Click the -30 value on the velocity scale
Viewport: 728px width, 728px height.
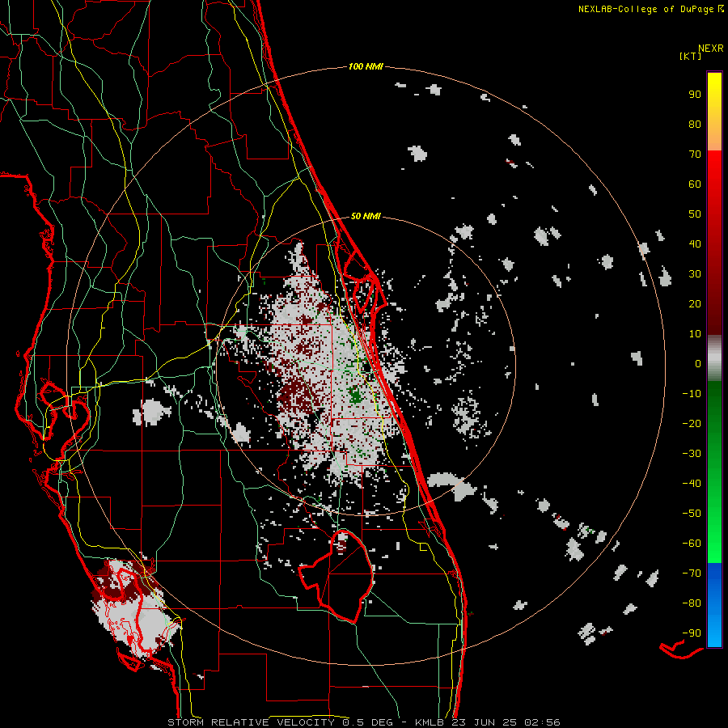coord(692,454)
